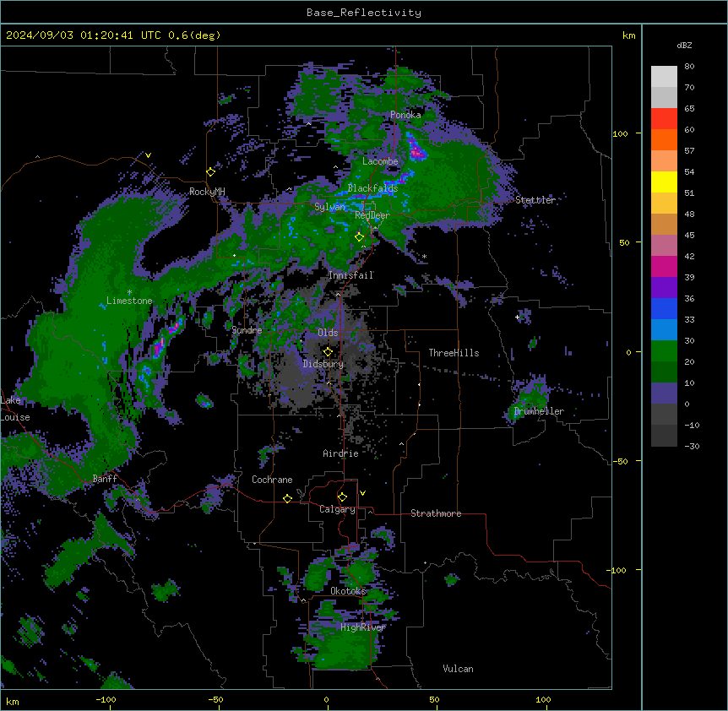
Task: Click the dark gray -10 dBZ legend swatch
Action: point(664,436)
